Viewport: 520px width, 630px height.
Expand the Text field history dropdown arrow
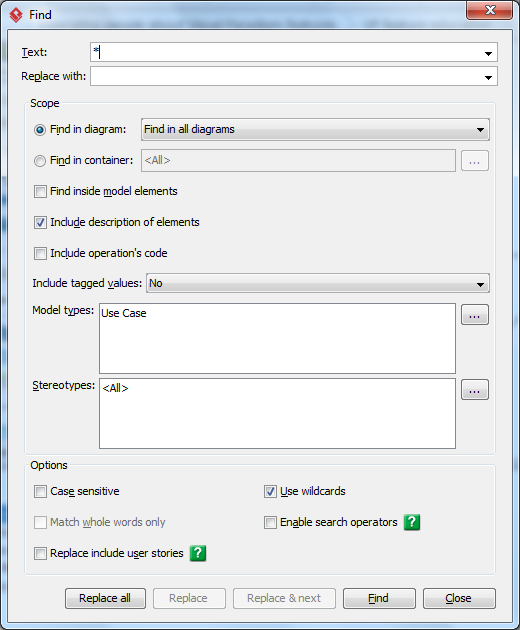(488, 53)
